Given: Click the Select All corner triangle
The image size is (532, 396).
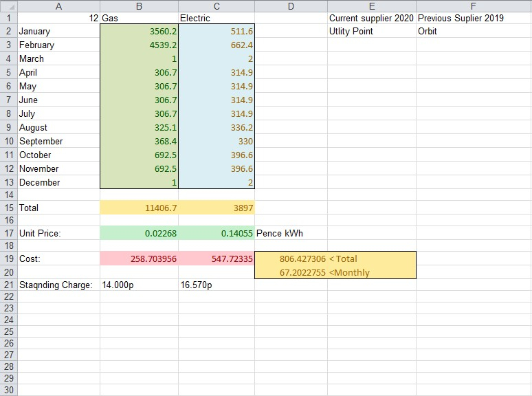Looking at the screenshot, I should point(8,6).
